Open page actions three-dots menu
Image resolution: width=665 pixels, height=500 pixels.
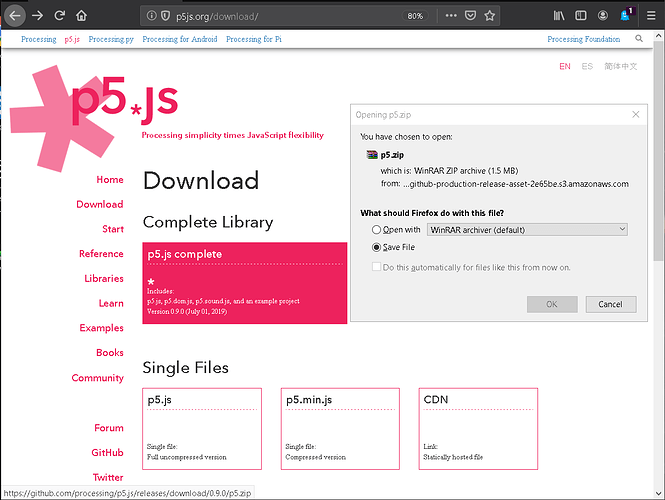point(451,16)
